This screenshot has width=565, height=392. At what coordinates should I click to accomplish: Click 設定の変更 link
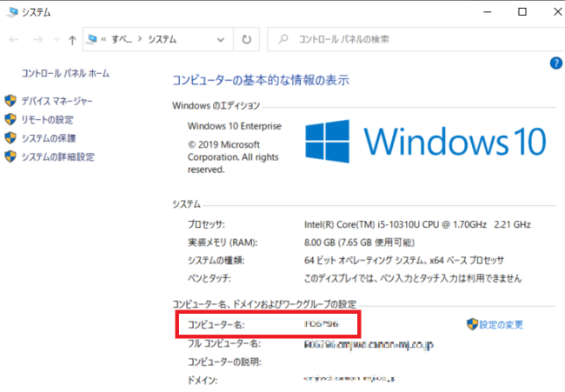tap(501, 324)
